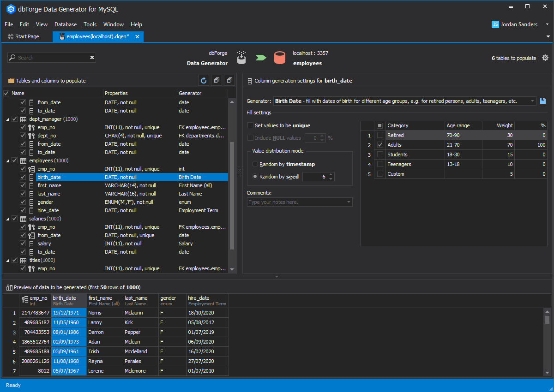Save generator settings with the floppy disk icon

[x=543, y=101]
